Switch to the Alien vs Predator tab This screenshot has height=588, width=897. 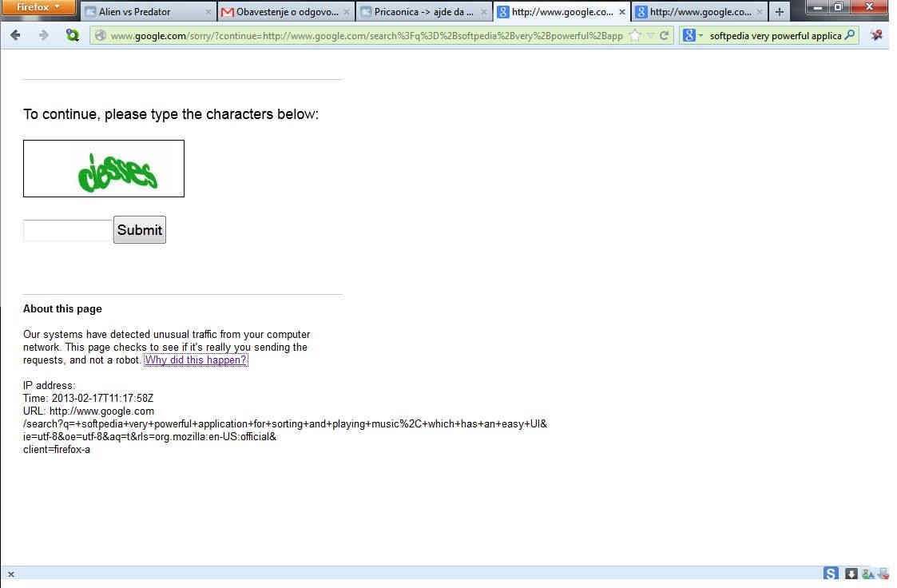point(148,11)
